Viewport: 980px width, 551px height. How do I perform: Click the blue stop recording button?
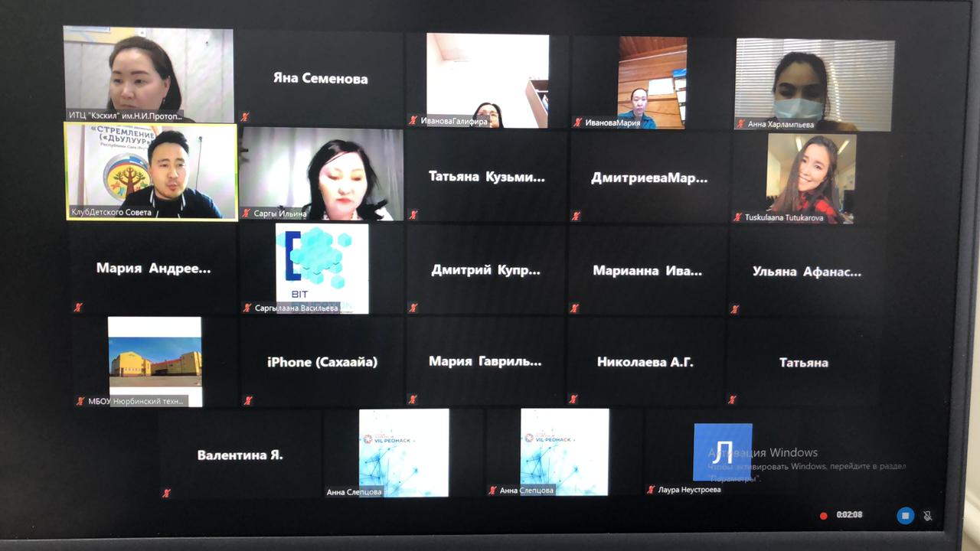point(905,516)
